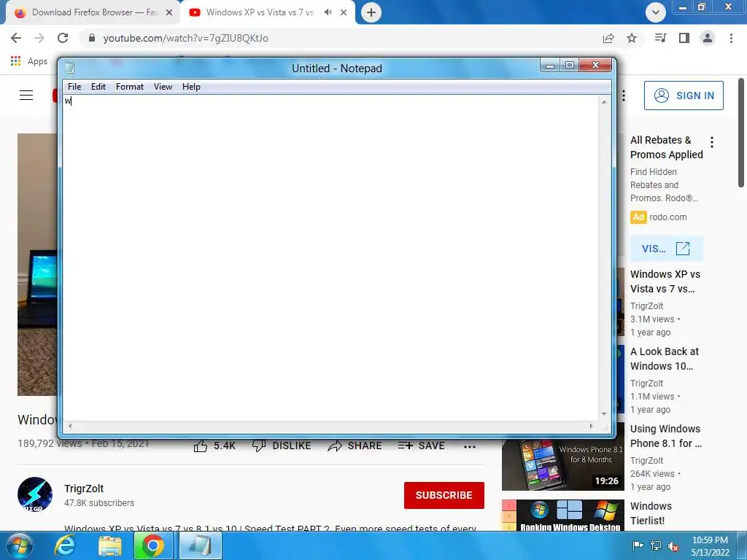Open Windows Explorer from taskbar
The width and height of the screenshot is (747, 560).
tap(110, 545)
